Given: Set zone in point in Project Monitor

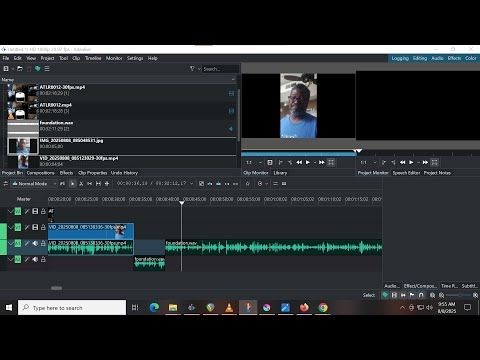Looking at the screenshot, I should pos(384,162).
